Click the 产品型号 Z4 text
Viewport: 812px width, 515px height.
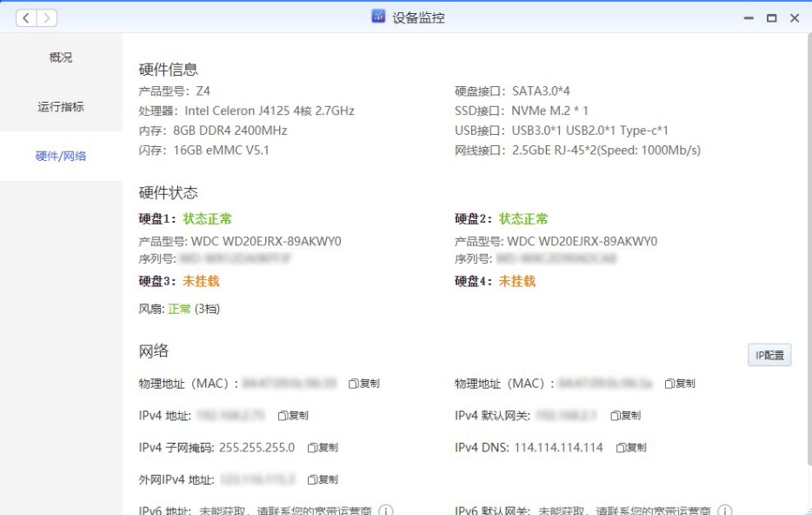point(175,91)
